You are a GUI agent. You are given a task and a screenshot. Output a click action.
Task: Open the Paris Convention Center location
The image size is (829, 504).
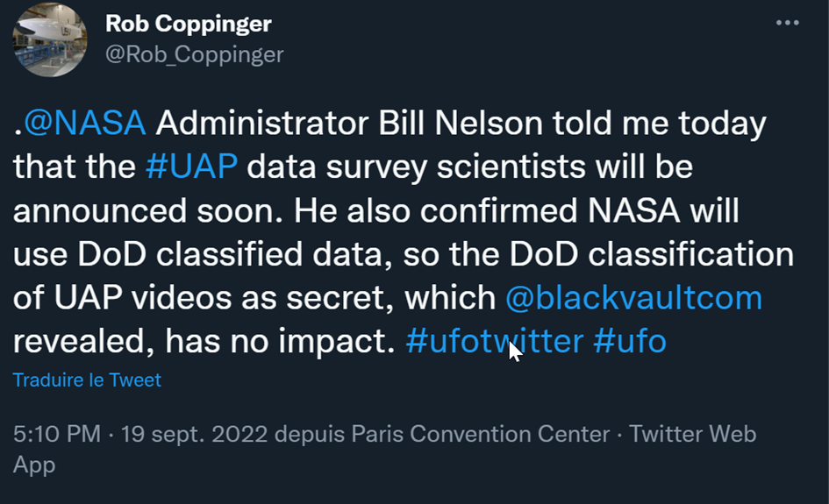pyautogui.click(x=481, y=434)
